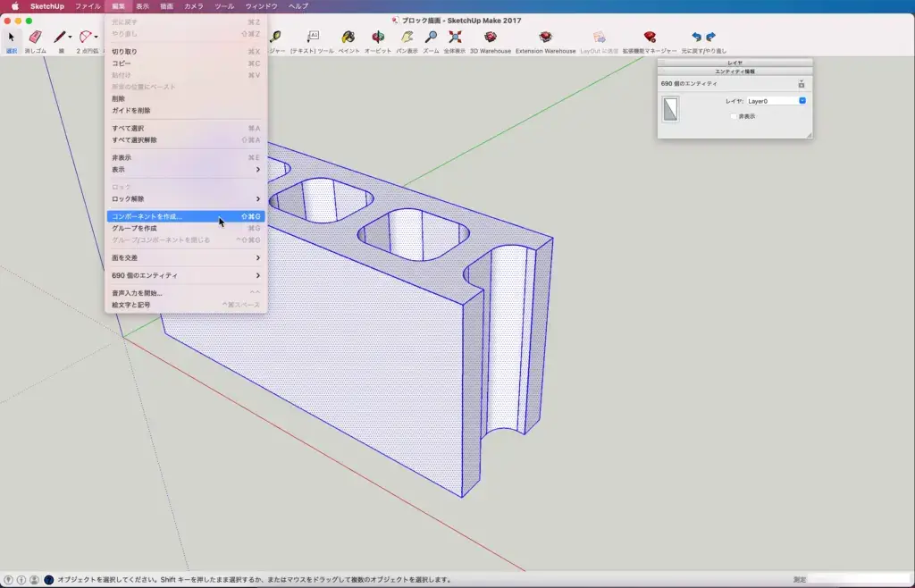Choose すべて選択解除 menu item
Image resolution: width=915 pixels, height=588 pixels.
click(186, 140)
